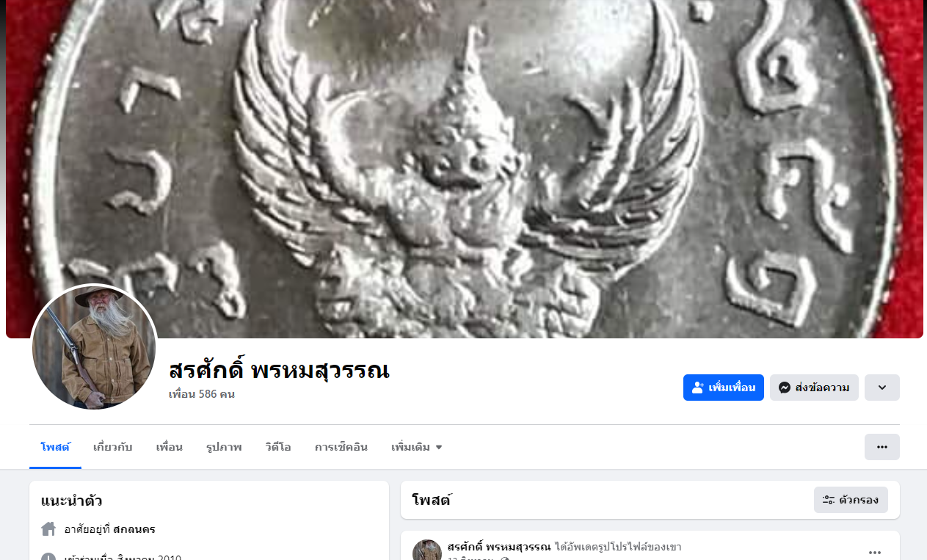927x560 pixels.
Task: Click เพื่อน 586 คน friends count link
Action: [x=202, y=394]
